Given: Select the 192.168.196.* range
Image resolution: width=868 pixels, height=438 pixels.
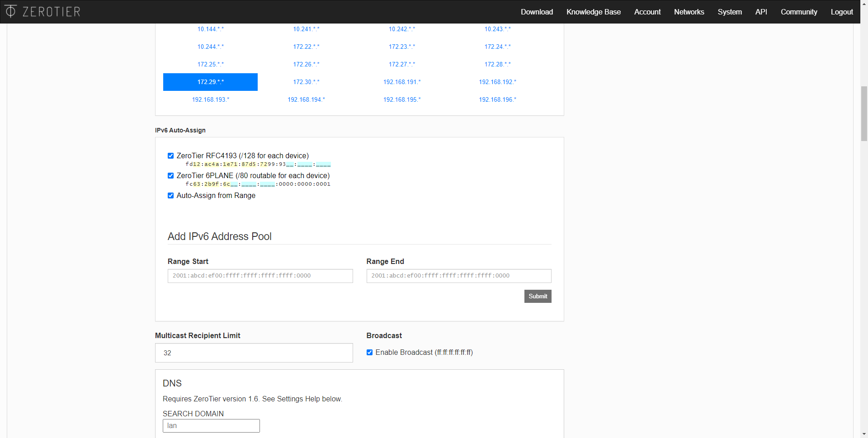Looking at the screenshot, I should click(497, 99).
